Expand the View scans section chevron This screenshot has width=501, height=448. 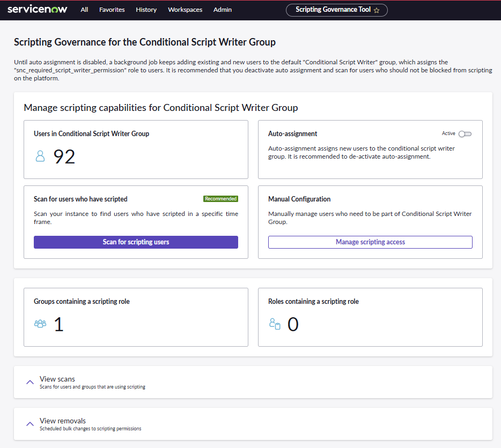30,382
